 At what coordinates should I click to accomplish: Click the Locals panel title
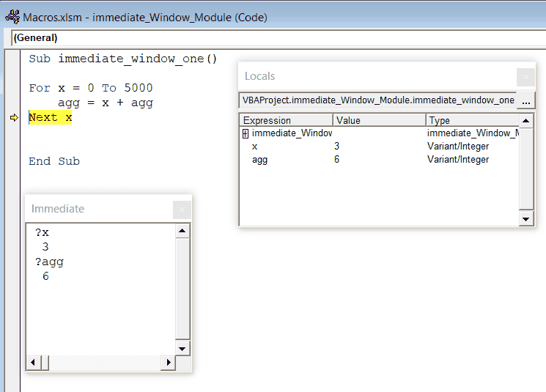pos(259,76)
